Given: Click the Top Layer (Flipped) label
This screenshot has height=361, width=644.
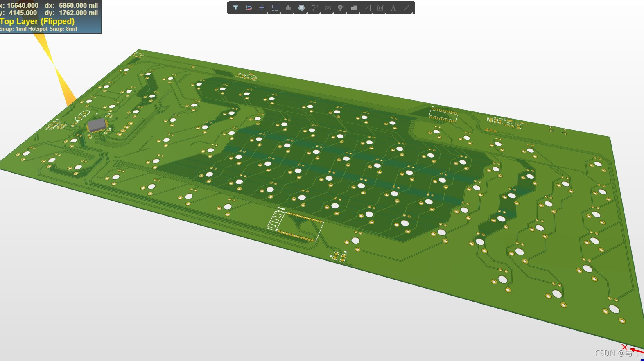Looking at the screenshot, I should (37, 21).
